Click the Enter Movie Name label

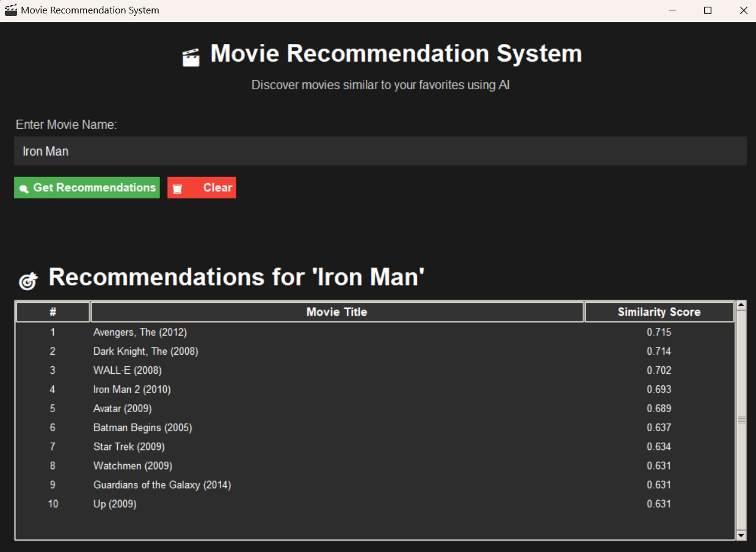click(x=66, y=125)
